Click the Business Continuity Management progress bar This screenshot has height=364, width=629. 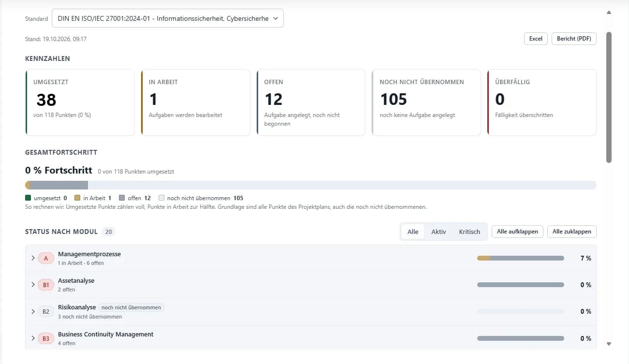tap(521, 338)
